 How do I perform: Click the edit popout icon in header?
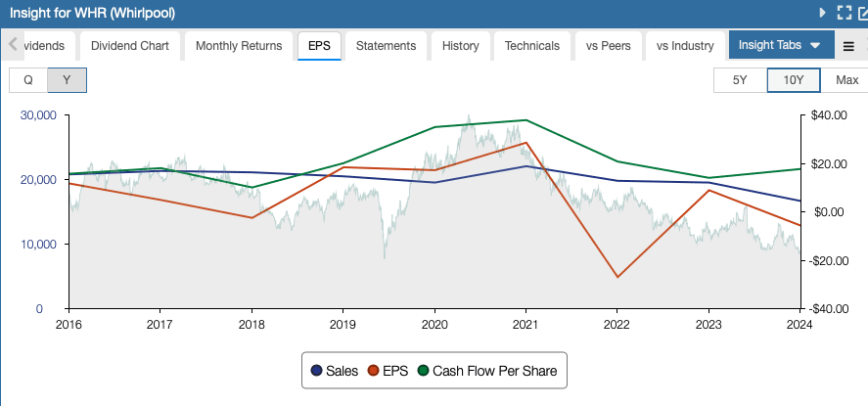click(x=863, y=13)
